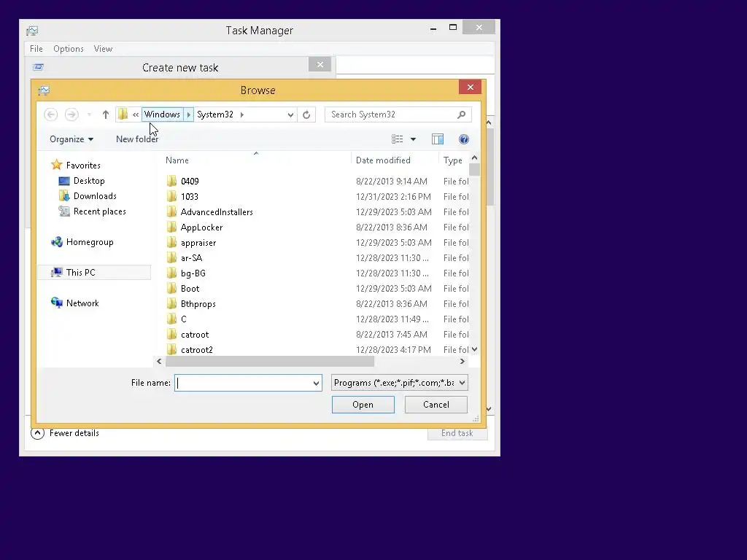The width and height of the screenshot is (747, 560).
Task: Click the horizontal scrollbar right arrow
Action: [x=462, y=362]
